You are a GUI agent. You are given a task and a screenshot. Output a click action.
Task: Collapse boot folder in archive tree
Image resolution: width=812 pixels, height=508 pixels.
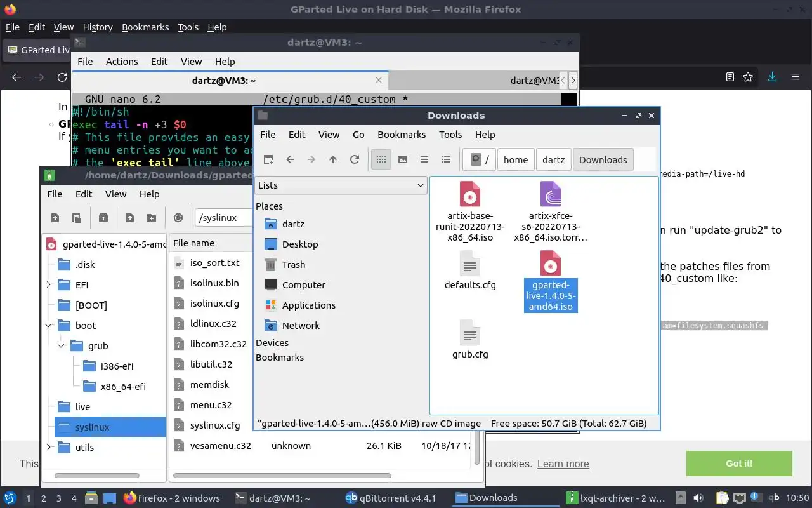point(49,325)
